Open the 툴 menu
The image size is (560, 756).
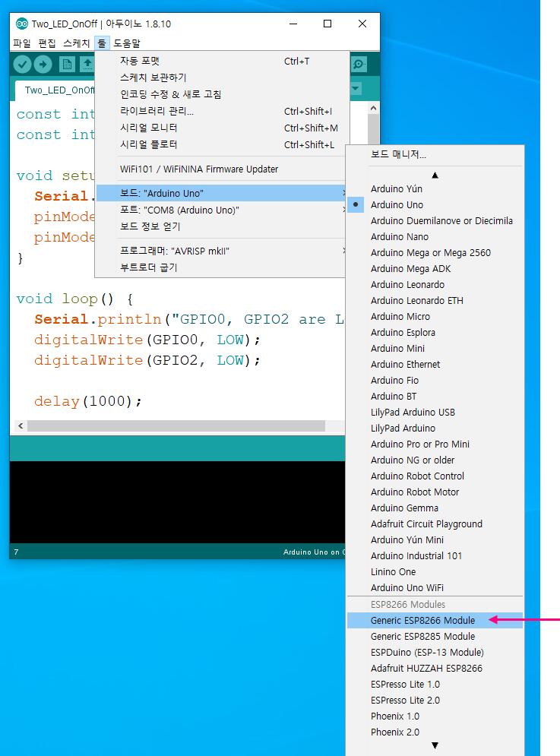click(x=102, y=43)
